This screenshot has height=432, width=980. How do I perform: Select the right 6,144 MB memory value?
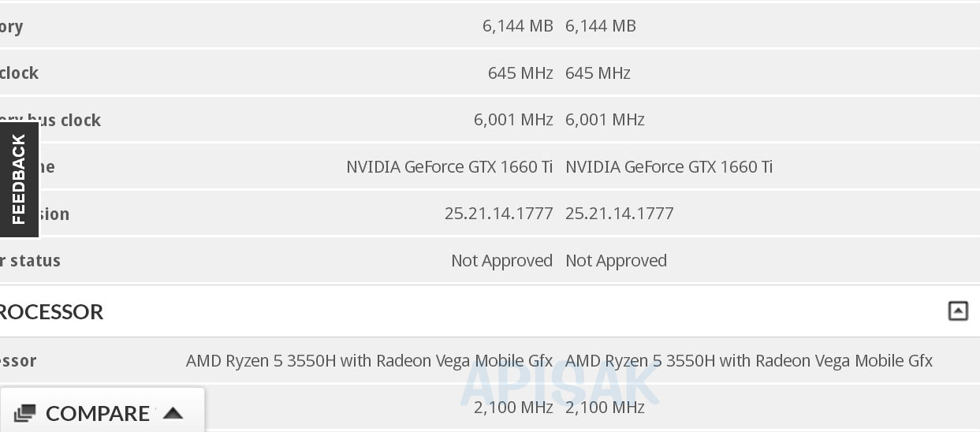coord(600,26)
